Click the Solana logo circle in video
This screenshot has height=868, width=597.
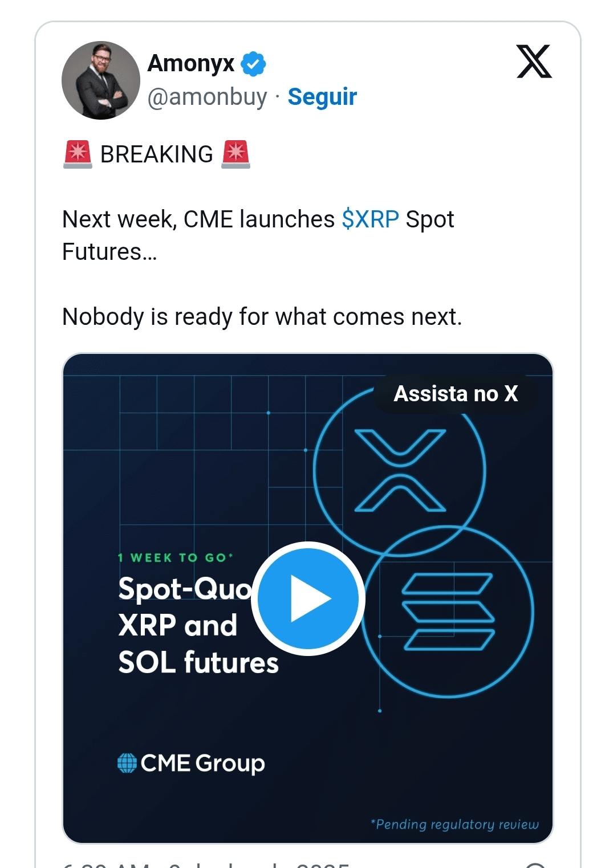(448, 612)
